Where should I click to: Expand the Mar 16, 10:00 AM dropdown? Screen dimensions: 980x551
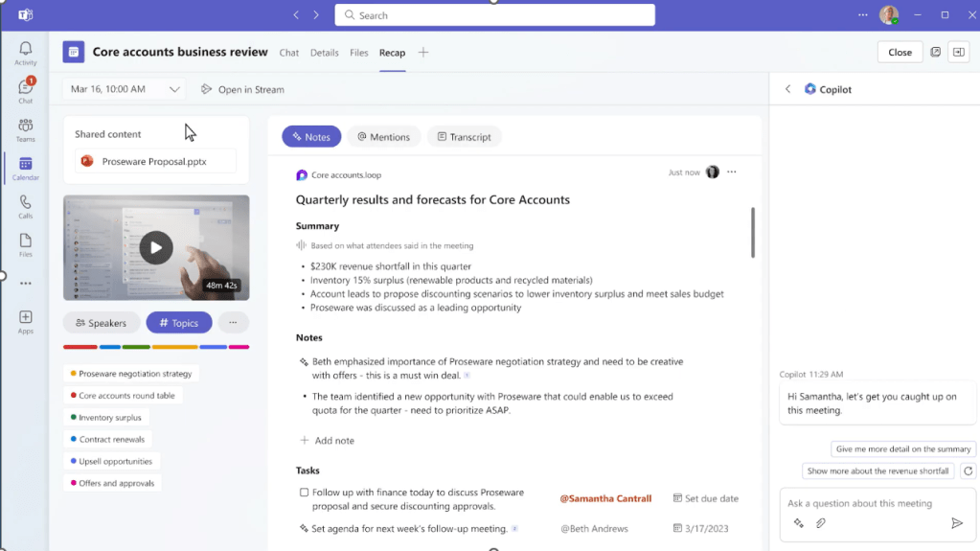click(x=174, y=89)
